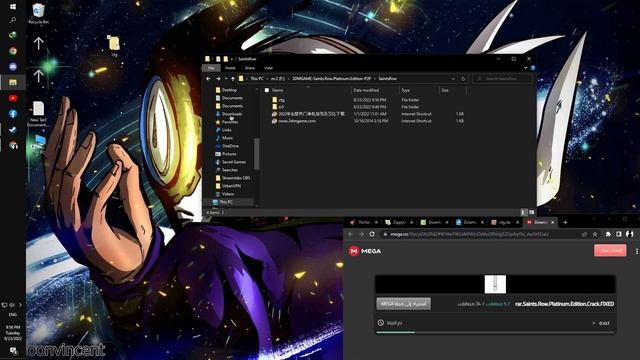Image resolution: width=640 pixels, height=360 pixels.
Task: Select Pictures in the navigation pane
Action: pos(226,154)
